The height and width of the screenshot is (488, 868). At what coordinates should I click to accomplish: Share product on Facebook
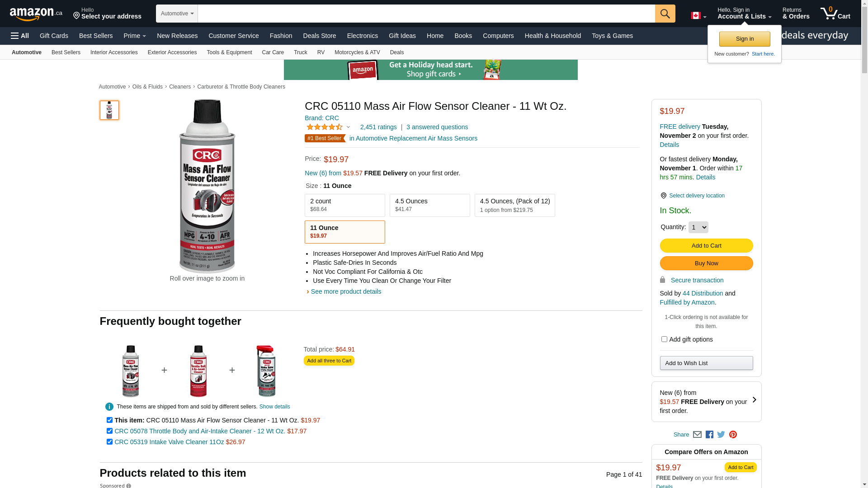[x=709, y=435]
